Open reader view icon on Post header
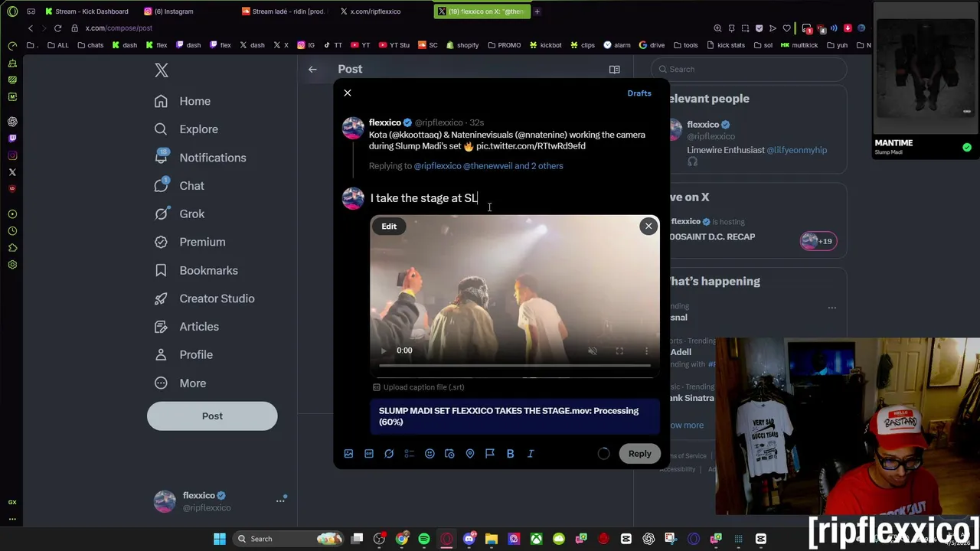Viewport: 980px width, 551px height. pos(614,70)
